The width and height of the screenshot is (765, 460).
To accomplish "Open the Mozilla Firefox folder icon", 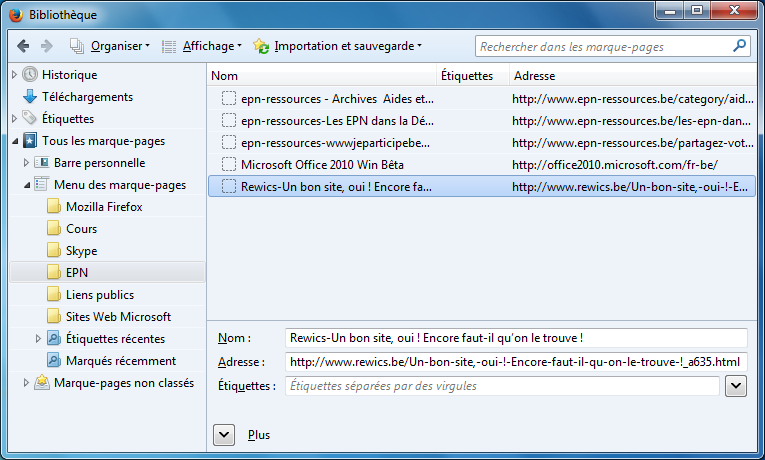I will point(54,206).
